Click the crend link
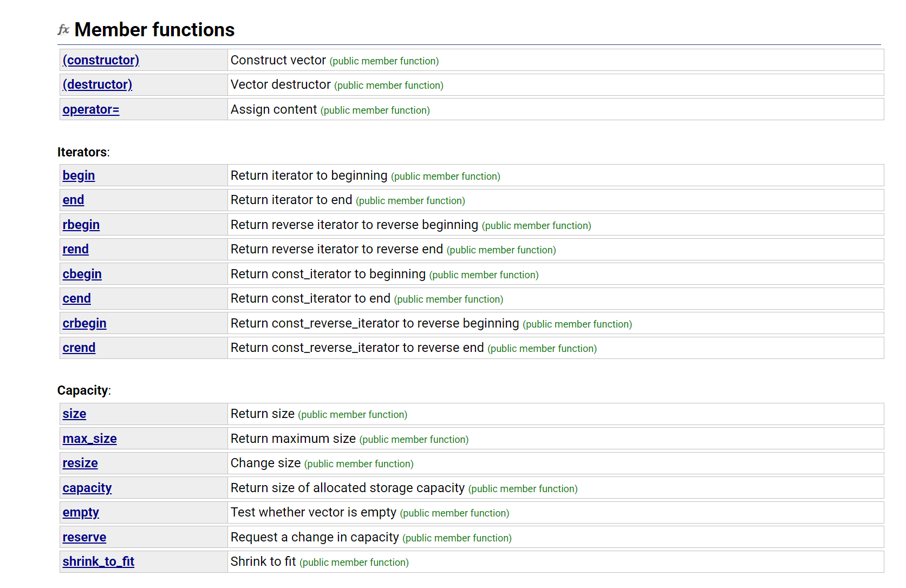906x588 pixels. click(x=79, y=348)
